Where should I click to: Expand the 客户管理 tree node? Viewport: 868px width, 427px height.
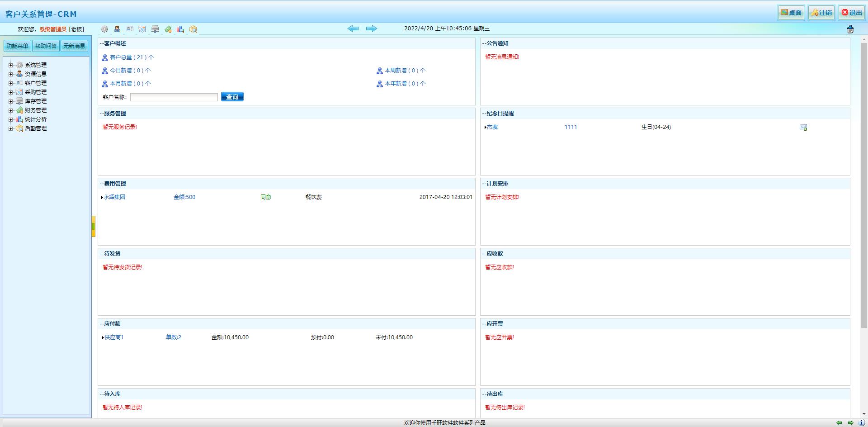[x=10, y=83]
